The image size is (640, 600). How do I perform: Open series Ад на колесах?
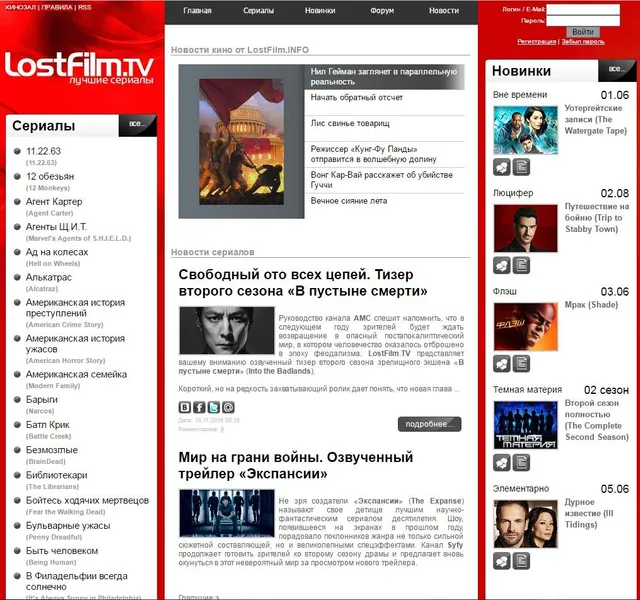click(x=57, y=252)
